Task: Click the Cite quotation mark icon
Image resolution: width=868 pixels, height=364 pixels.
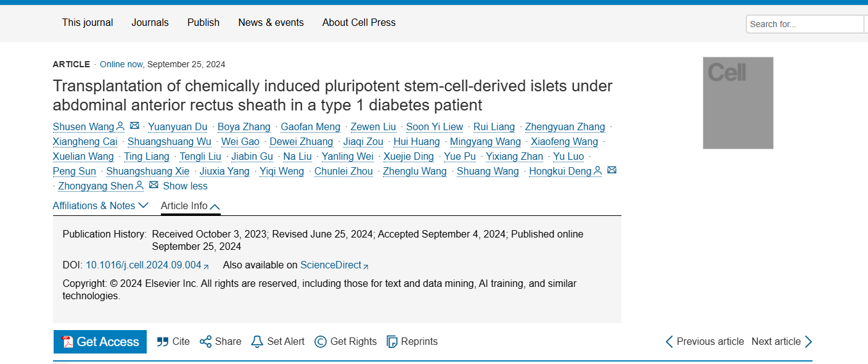Action: [163, 342]
